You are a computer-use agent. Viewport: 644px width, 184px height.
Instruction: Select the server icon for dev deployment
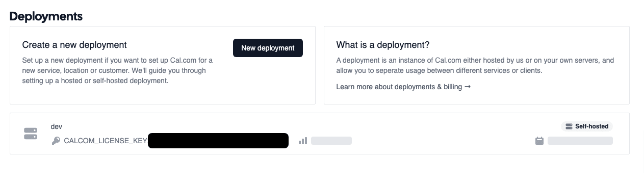point(31,134)
